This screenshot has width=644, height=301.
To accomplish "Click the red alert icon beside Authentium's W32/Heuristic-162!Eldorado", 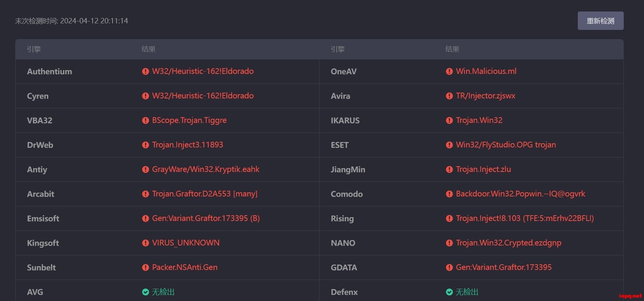I will pyautogui.click(x=145, y=71).
